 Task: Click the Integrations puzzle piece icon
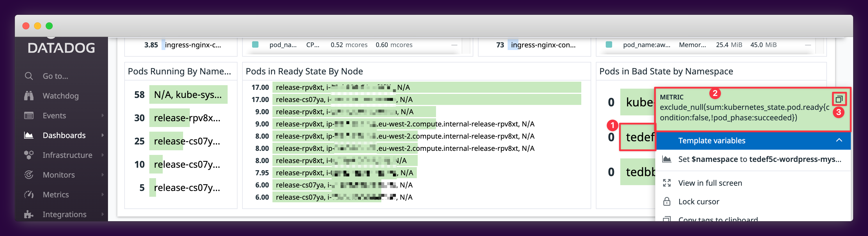(x=29, y=214)
